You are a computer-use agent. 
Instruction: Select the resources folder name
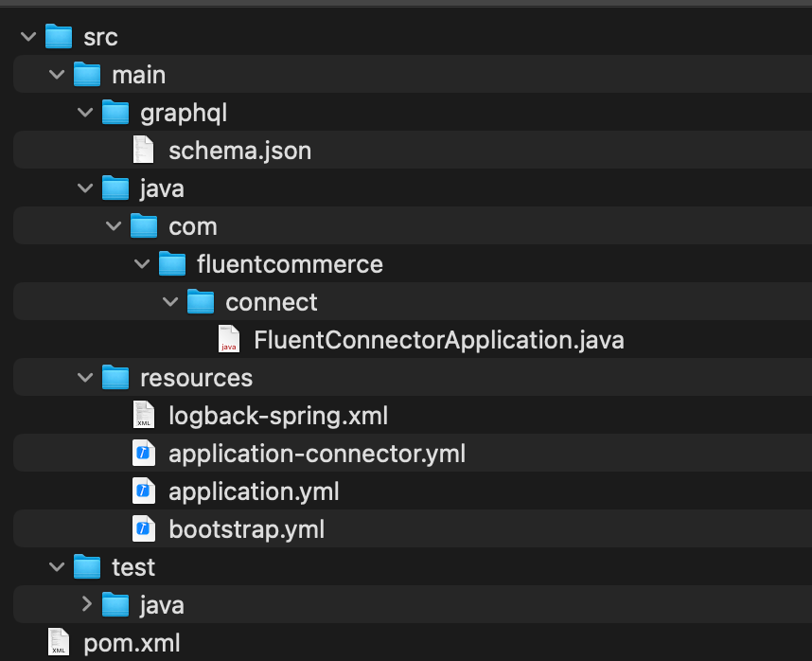point(197,378)
